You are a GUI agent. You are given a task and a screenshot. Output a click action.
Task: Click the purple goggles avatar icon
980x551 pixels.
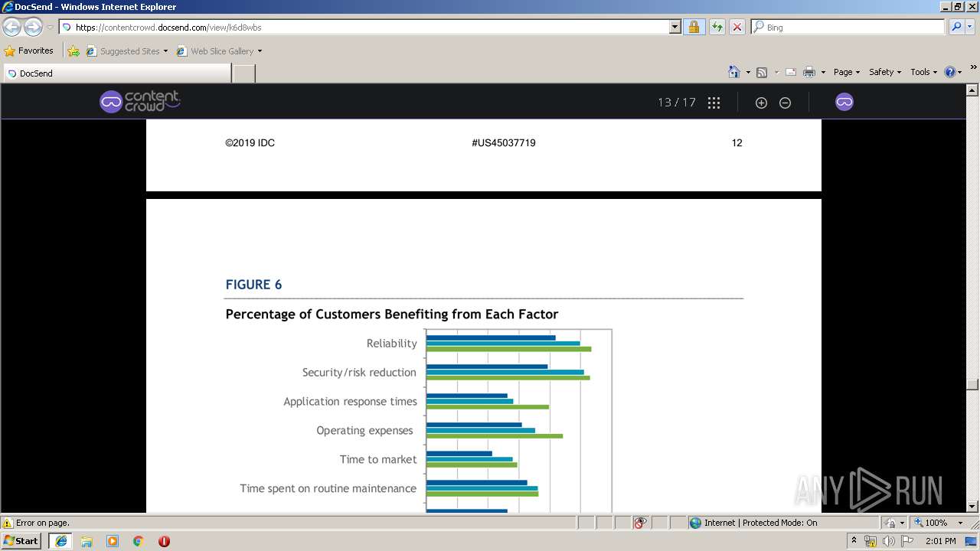(x=844, y=102)
